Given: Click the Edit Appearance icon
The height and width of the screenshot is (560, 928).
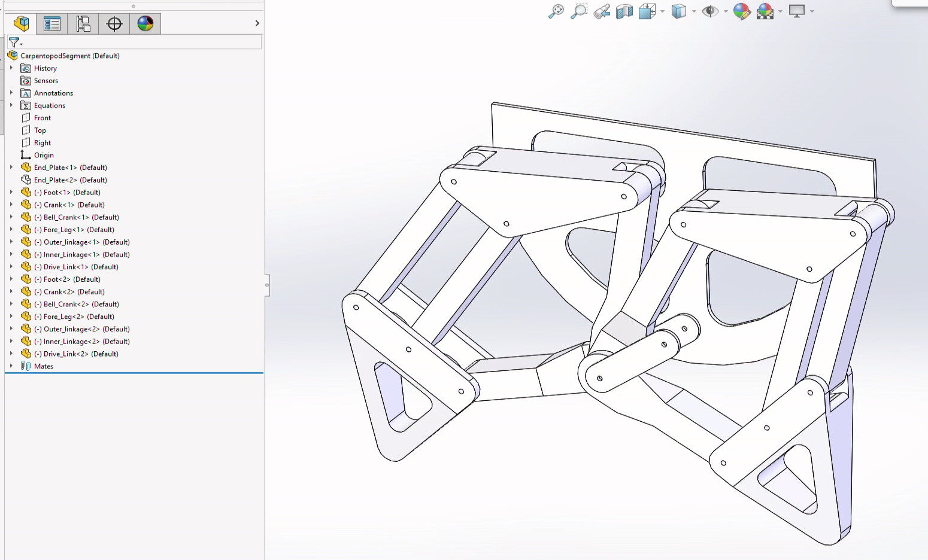Looking at the screenshot, I should click(741, 11).
